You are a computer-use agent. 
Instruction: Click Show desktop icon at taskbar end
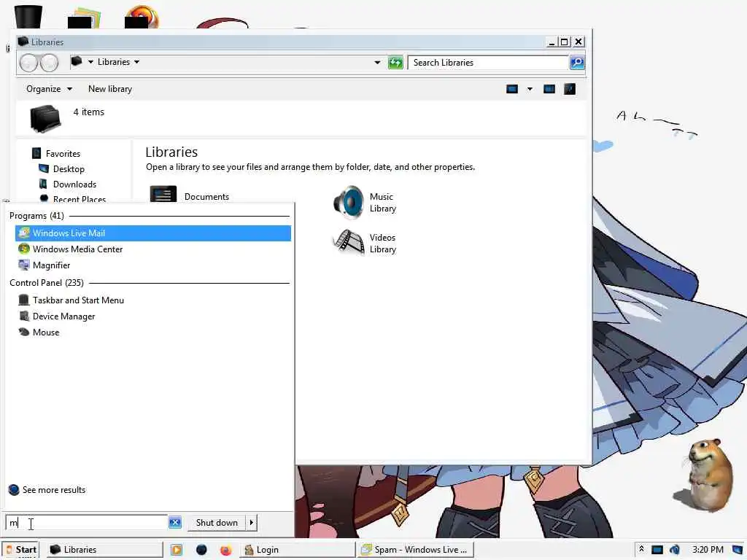[738, 550]
